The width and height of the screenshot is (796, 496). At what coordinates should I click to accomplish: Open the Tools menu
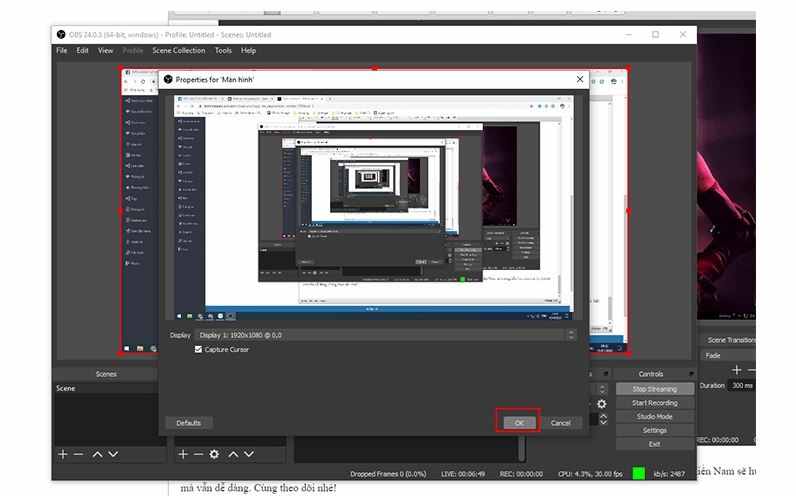coord(223,50)
